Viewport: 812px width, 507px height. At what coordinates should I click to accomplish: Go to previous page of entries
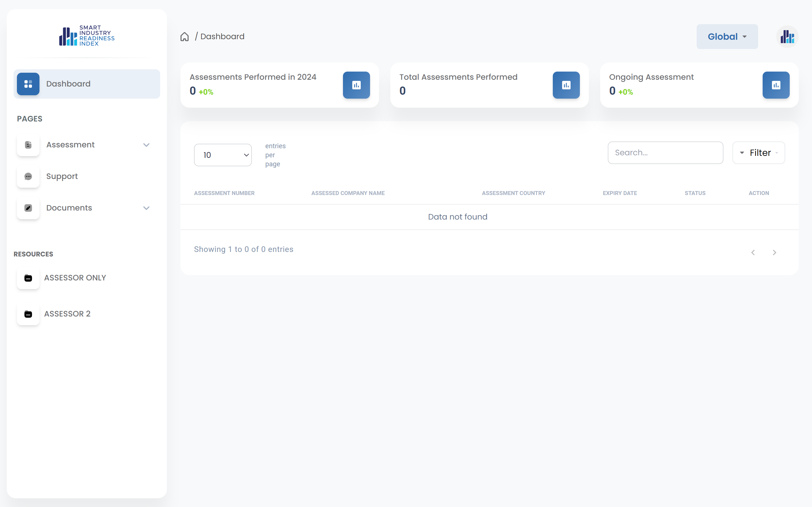[753, 253]
